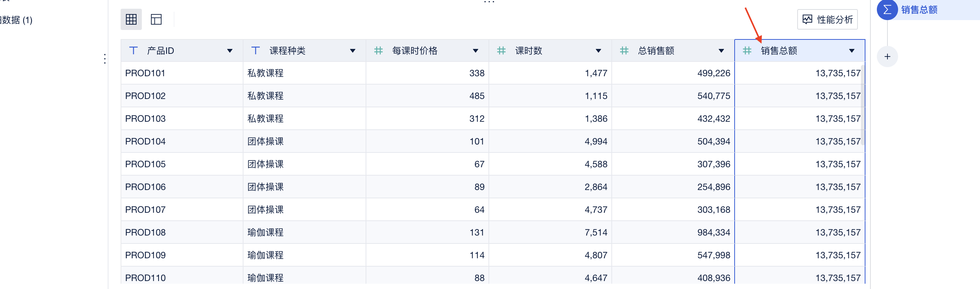Screen dimensions: 980x289
Task: Click class hours value 1,477
Action: pos(596,73)
